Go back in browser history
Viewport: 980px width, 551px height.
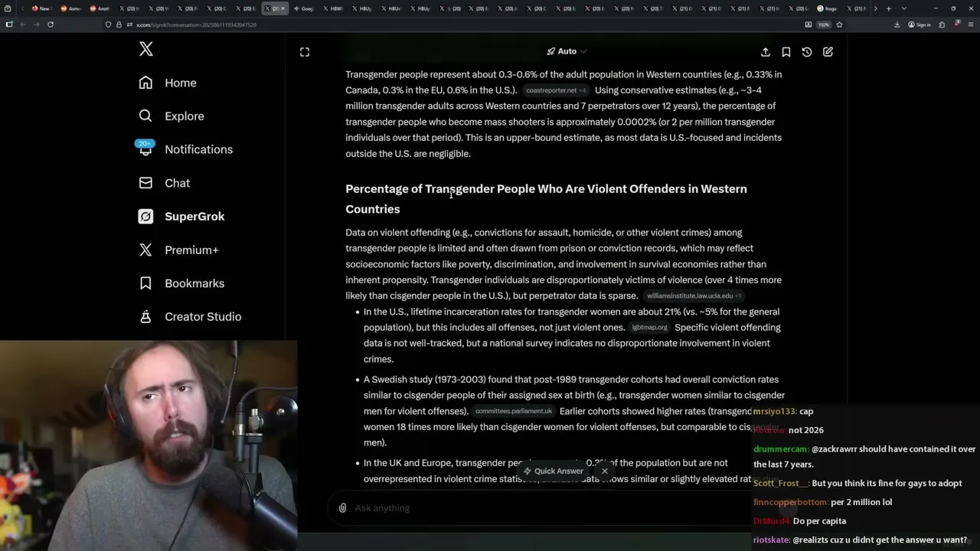23,24
